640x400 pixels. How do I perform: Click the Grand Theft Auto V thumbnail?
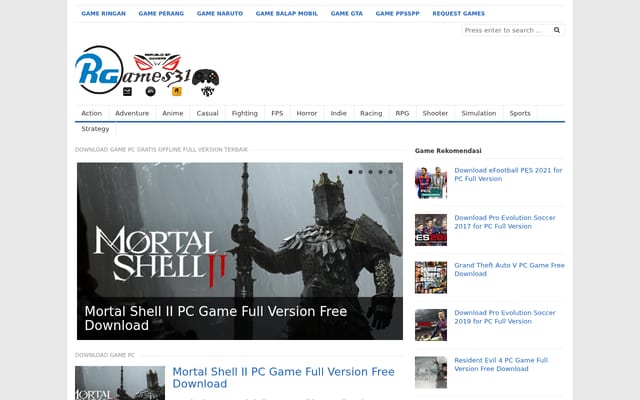(431, 277)
